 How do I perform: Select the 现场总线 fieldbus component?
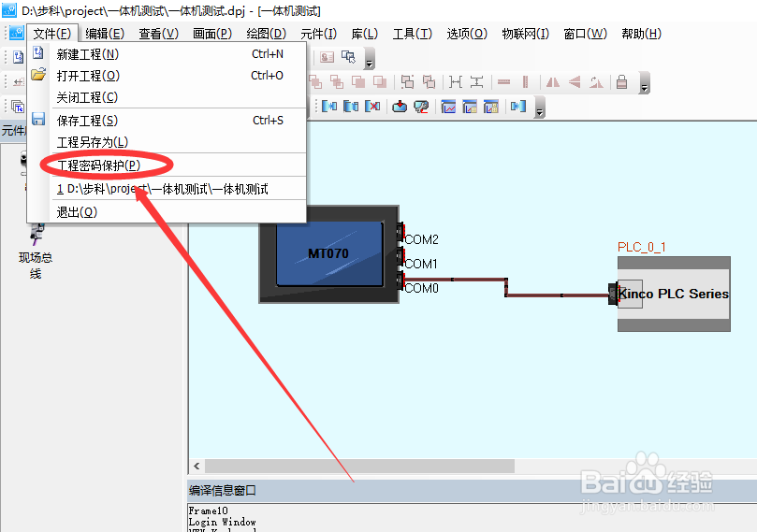pos(36,251)
